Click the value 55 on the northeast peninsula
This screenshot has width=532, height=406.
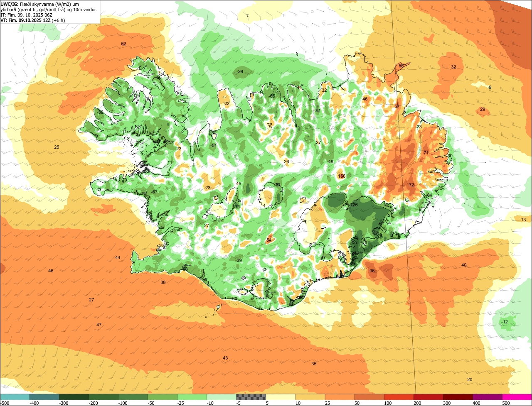coord(401,66)
